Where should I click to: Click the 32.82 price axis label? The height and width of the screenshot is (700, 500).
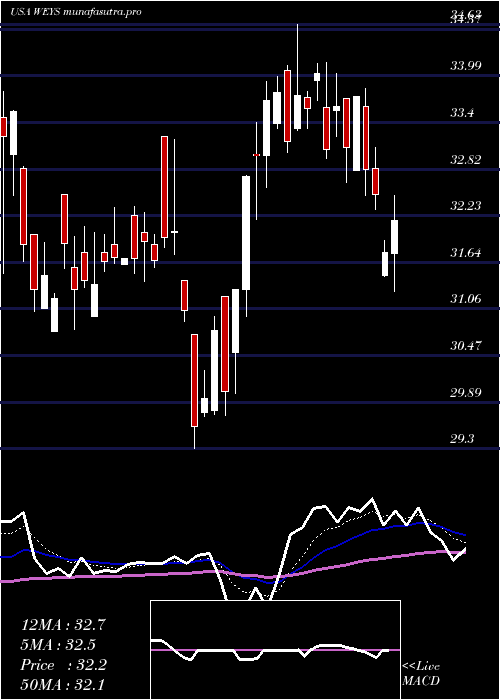click(465, 160)
